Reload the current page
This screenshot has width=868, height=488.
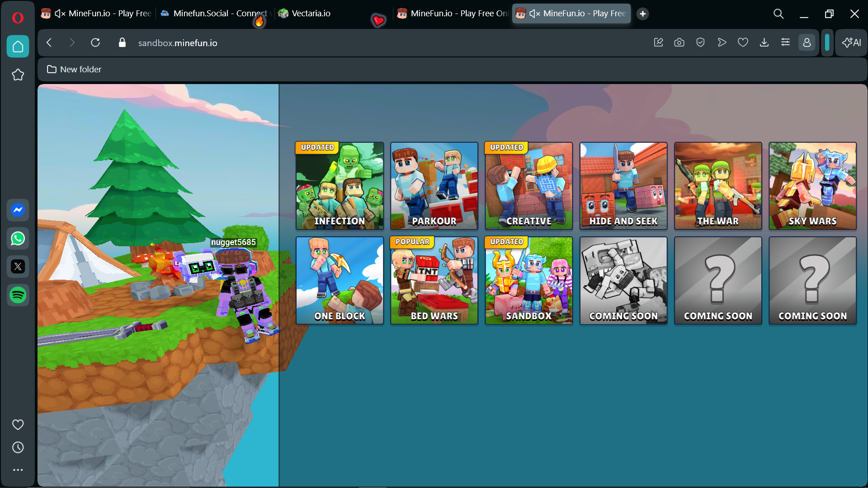95,42
